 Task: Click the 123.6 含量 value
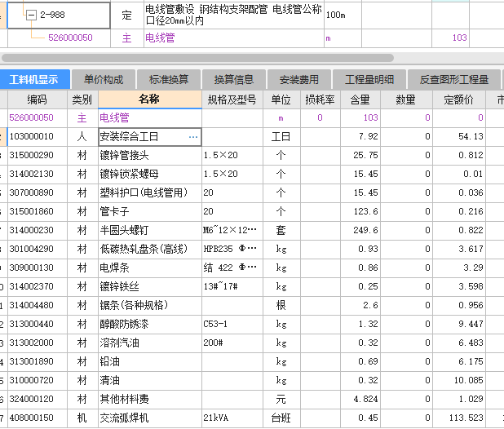pyautogui.click(x=366, y=212)
